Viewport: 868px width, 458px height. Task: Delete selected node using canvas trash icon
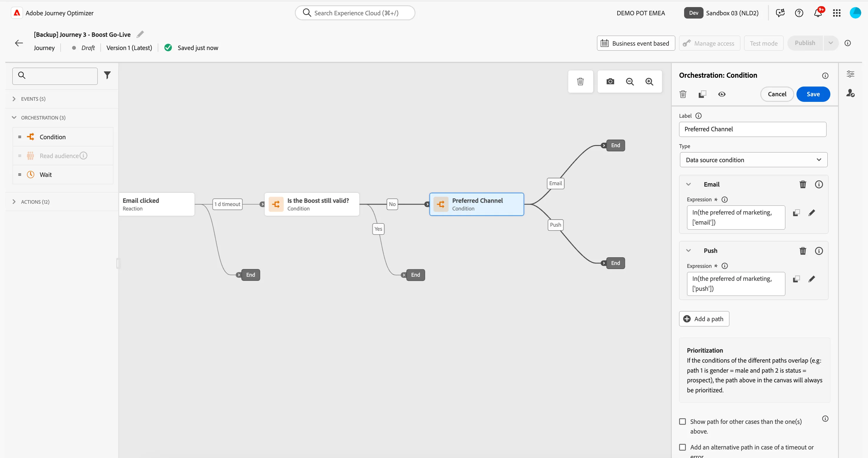[x=580, y=82]
